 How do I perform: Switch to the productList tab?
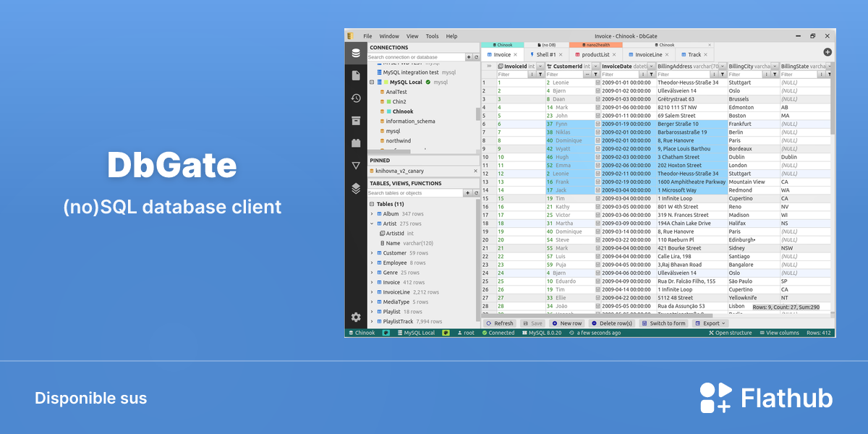coord(595,55)
